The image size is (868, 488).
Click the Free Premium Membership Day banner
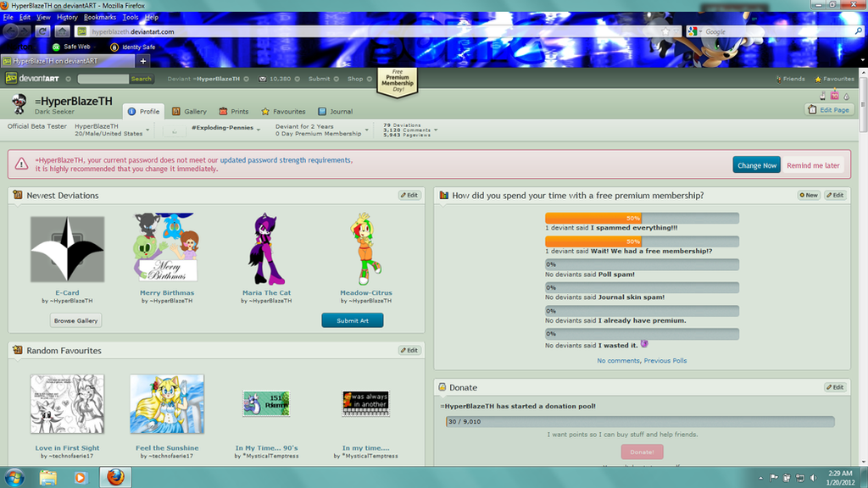tap(398, 82)
